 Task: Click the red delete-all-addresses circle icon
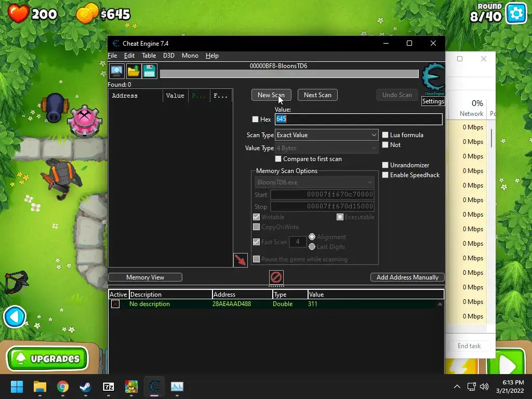click(276, 277)
